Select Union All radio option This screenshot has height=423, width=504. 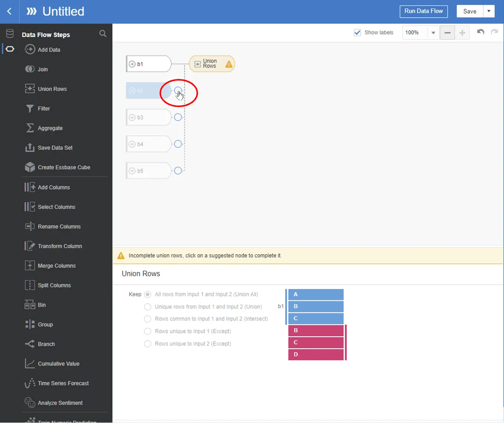tap(148, 294)
